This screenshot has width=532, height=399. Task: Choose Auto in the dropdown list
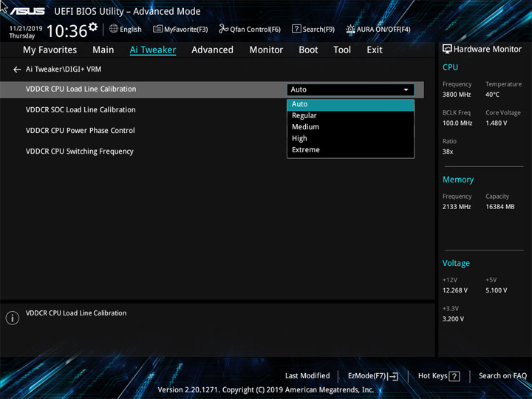tap(350, 104)
